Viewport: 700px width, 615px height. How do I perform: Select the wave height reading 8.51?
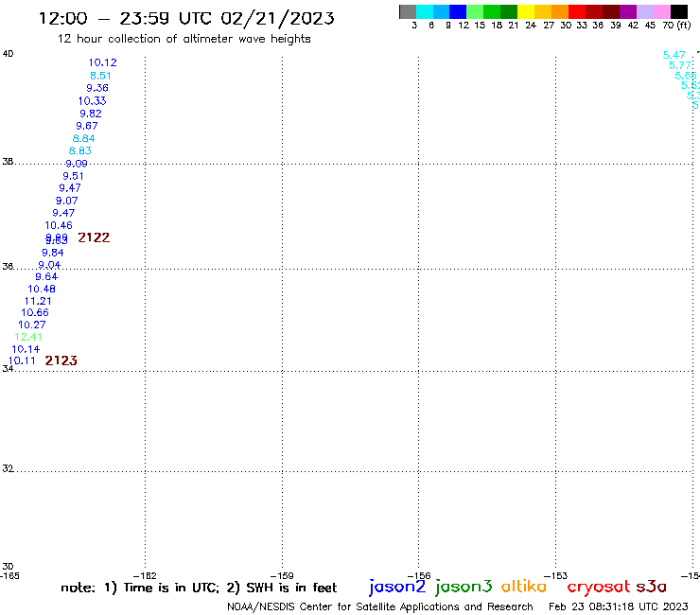100,76
